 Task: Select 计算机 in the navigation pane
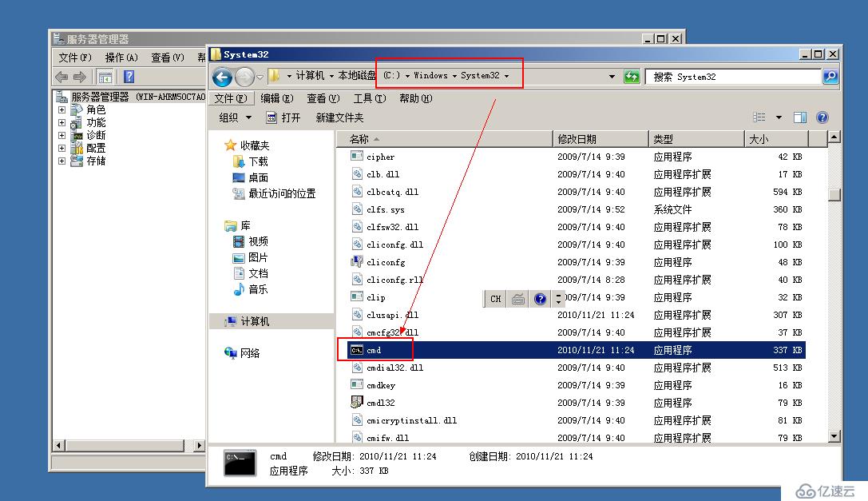pyautogui.click(x=255, y=321)
